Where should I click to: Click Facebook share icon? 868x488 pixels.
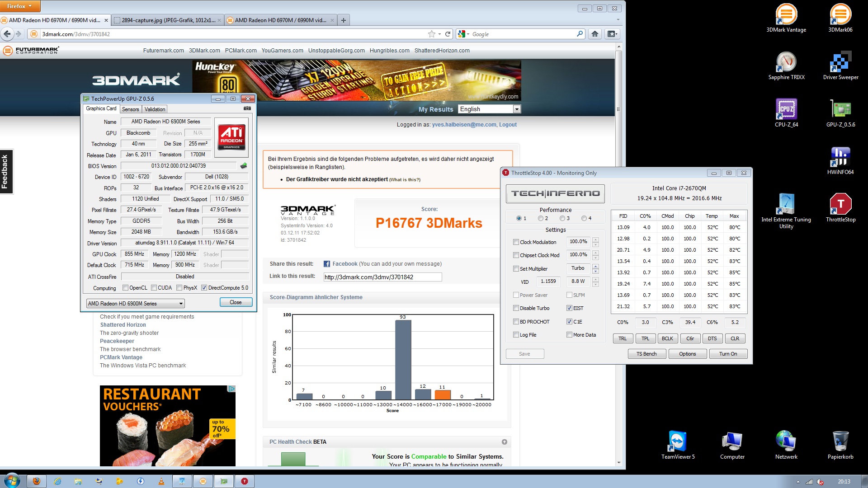(x=326, y=264)
